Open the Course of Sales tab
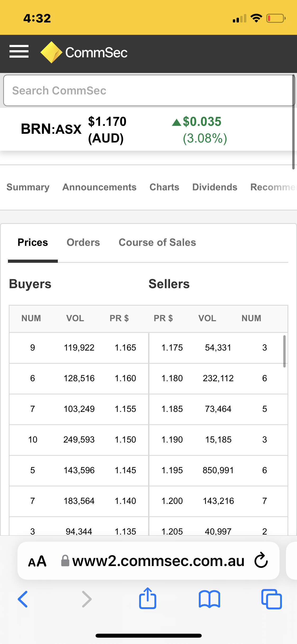This screenshot has height=644, width=297. point(157,242)
